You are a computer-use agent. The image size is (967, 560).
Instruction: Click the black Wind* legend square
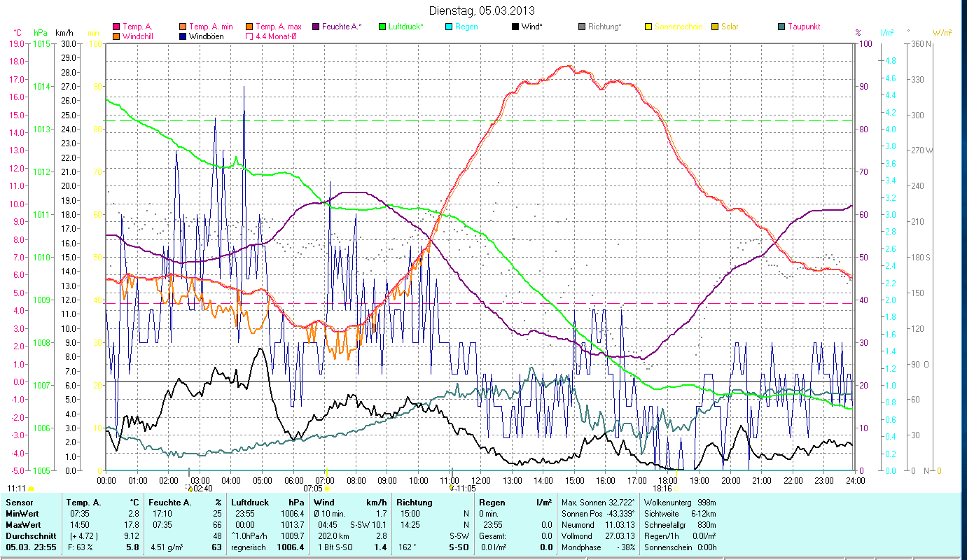[x=515, y=27]
